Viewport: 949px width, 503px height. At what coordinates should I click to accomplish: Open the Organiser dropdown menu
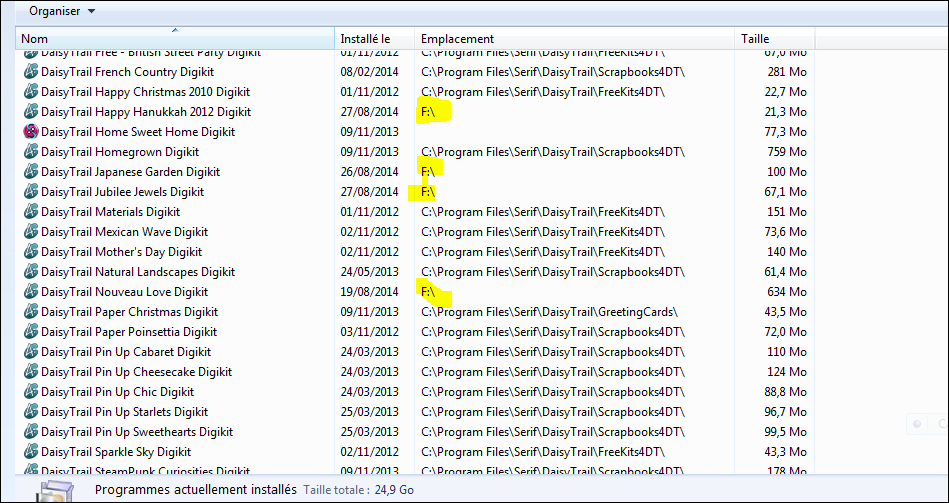(x=62, y=11)
